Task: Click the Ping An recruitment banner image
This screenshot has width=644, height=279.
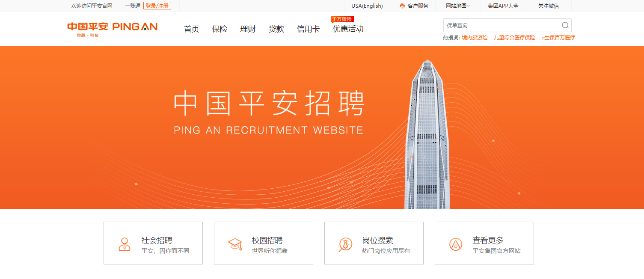Action: (322, 128)
